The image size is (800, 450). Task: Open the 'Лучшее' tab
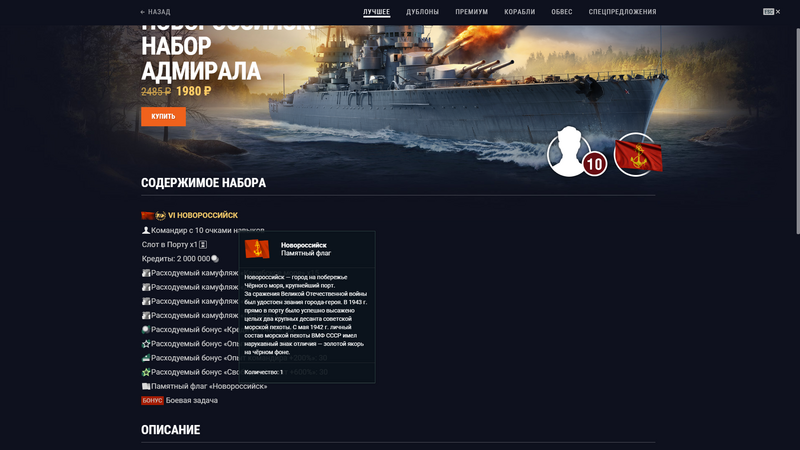(377, 12)
